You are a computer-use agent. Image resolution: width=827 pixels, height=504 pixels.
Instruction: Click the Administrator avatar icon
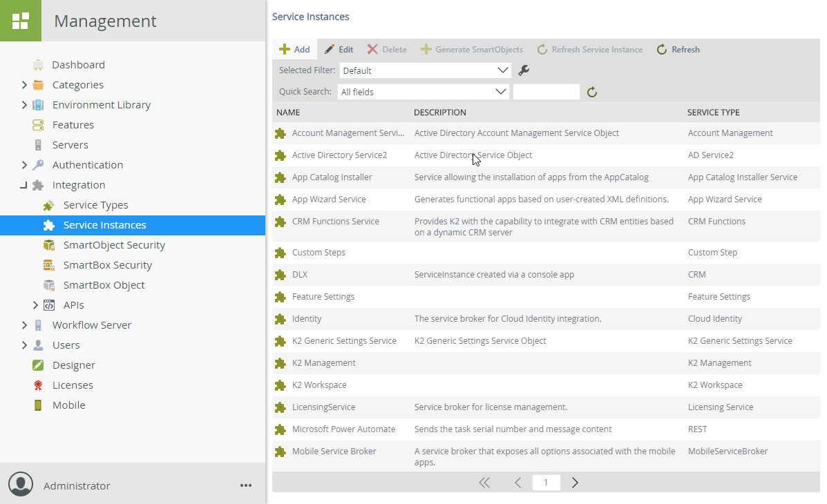(21, 484)
